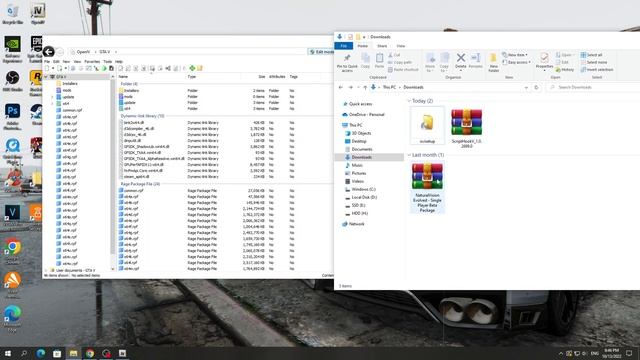Select NaturalVision Evolved archive file
This screenshot has height=360, width=640.
[427, 187]
